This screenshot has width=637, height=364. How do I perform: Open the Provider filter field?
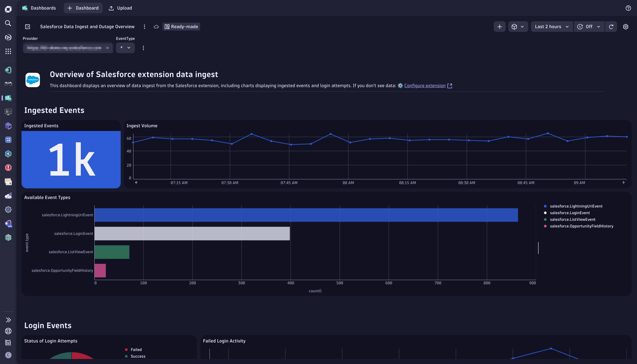(x=68, y=48)
